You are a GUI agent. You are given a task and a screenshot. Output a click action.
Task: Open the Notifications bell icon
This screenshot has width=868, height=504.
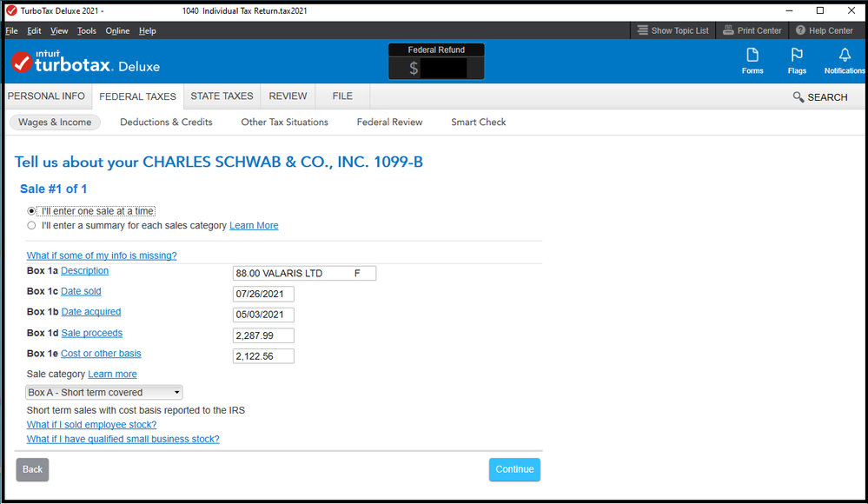coord(845,56)
